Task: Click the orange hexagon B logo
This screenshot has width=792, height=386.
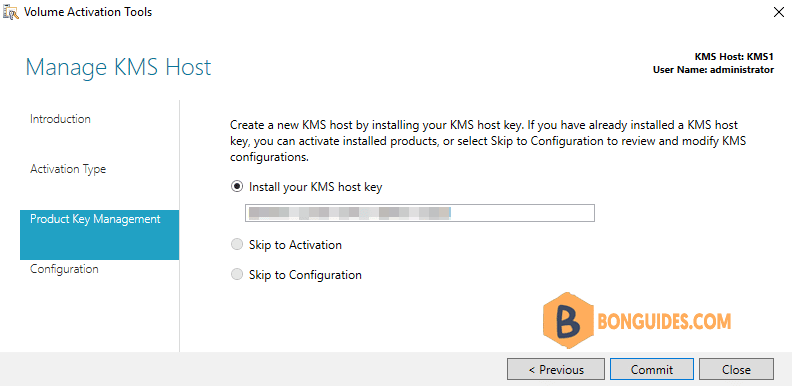Action: click(568, 320)
